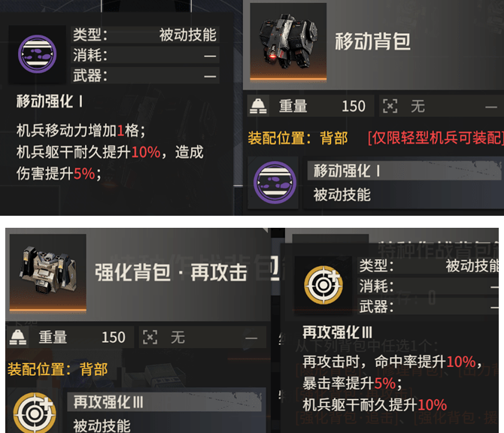The image size is (504, 433).
Task: Click the red 仅限轻型机兵可装配 restriction text
Action: [x=436, y=138]
